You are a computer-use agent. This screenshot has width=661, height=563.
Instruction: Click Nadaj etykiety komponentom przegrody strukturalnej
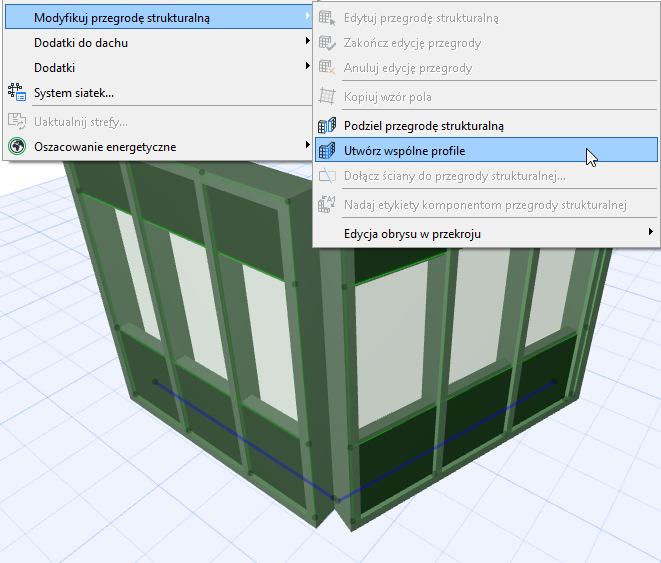(484, 205)
